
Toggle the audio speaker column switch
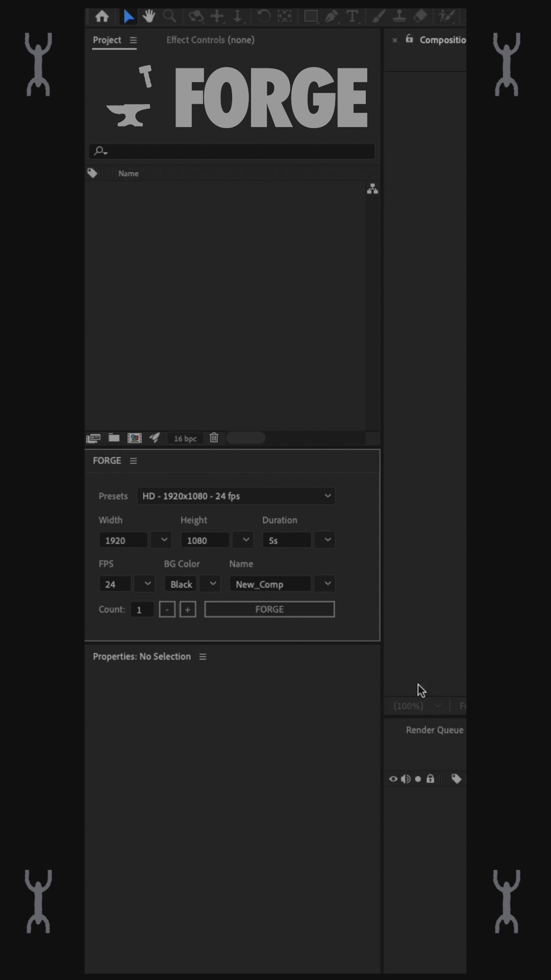click(406, 779)
